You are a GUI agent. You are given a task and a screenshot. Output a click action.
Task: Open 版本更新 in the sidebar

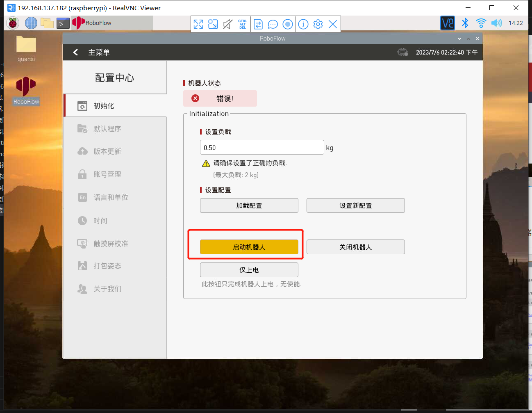(x=107, y=151)
